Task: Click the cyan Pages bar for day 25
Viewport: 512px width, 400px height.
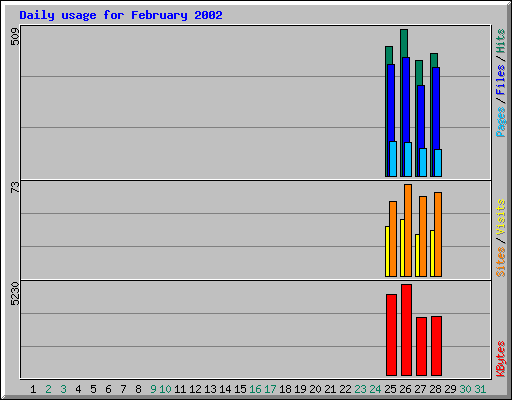Action: click(x=393, y=159)
